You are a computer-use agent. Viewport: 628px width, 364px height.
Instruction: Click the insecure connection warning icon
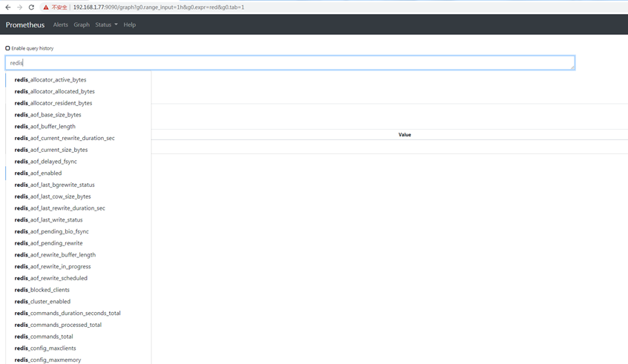tap(46, 7)
